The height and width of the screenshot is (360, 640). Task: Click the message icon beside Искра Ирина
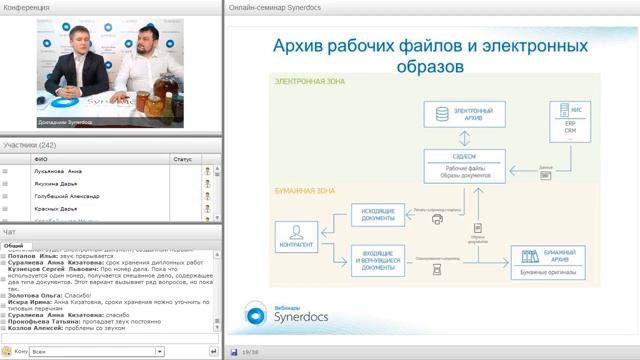(x=4, y=305)
